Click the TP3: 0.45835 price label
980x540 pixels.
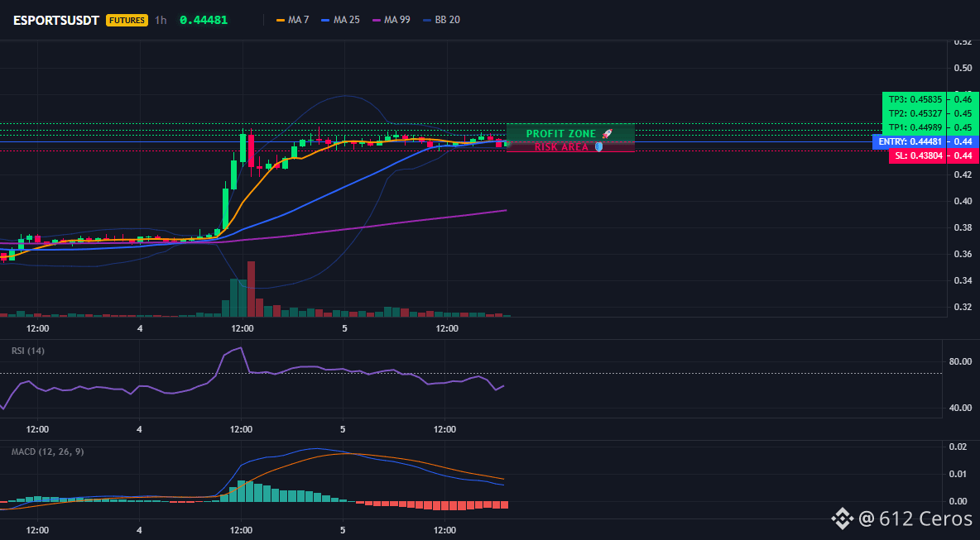[x=914, y=99]
